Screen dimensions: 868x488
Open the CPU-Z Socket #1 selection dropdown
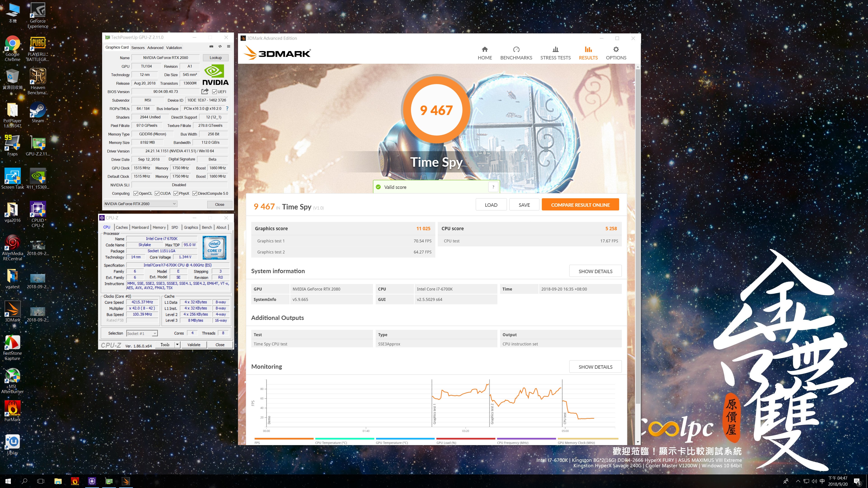pyautogui.click(x=142, y=333)
